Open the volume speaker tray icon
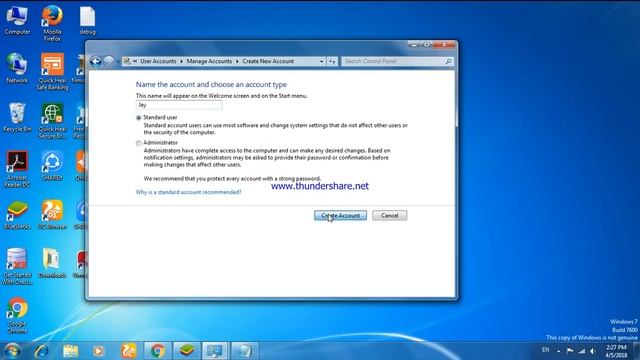The width and height of the screenshot is (640, 360). click(593, 351)
